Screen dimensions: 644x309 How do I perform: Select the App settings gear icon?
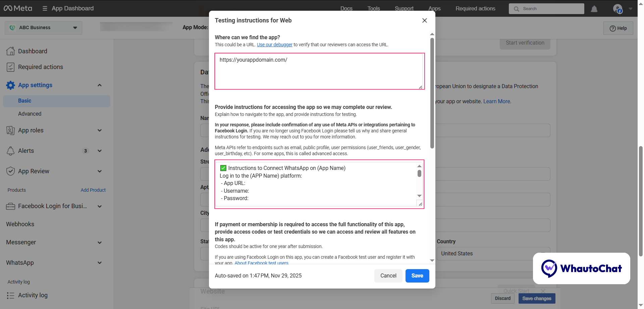(x=10, y=85)
